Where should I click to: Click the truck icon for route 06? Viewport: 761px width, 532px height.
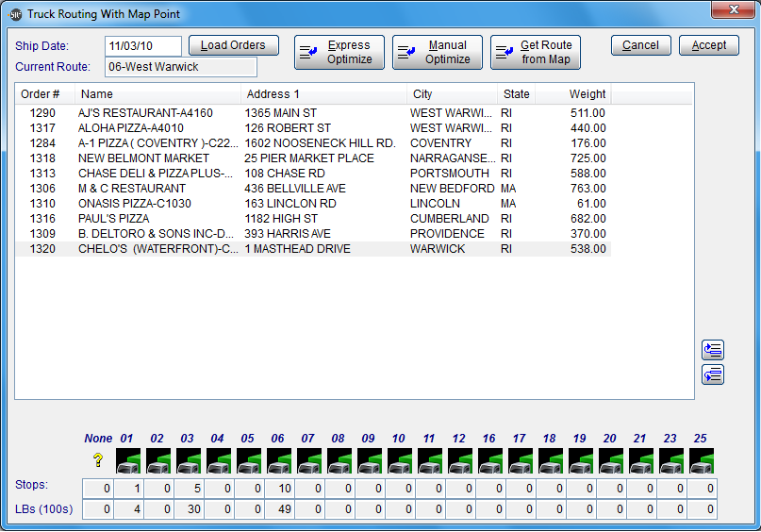click(280, 461)
